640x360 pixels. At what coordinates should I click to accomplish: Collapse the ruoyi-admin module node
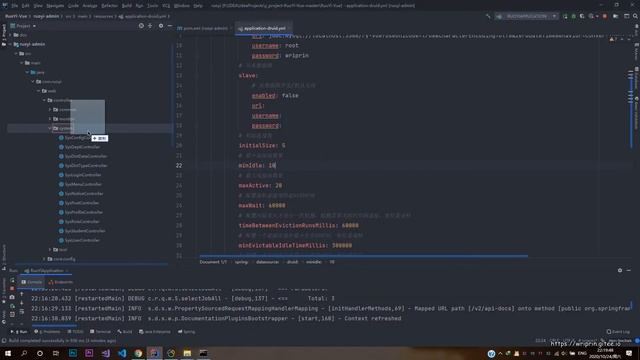click(x=10, y=44)
